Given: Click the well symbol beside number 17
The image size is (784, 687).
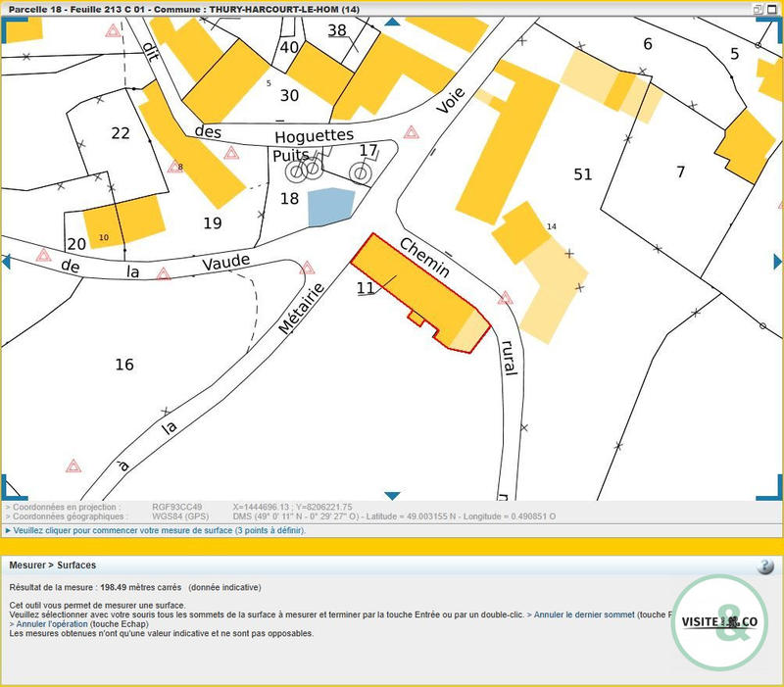Looking at the screenshot, I should pyautogui.click(x=361, y=173).
